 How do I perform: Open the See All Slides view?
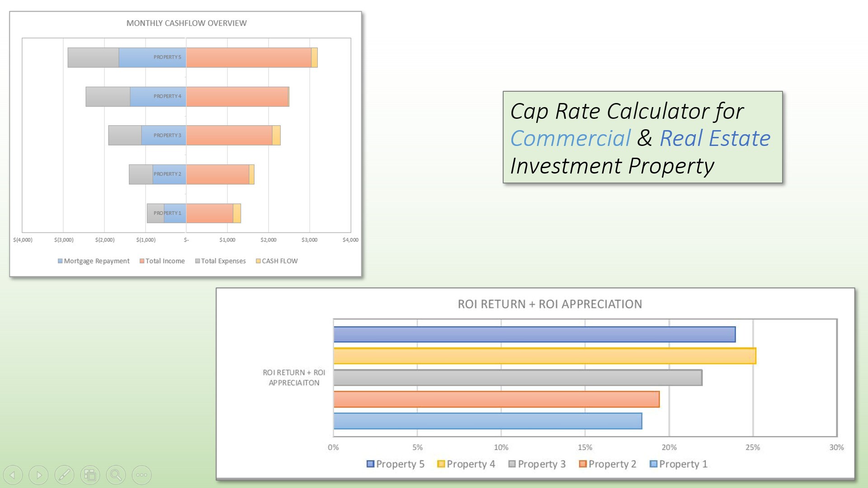90,475
